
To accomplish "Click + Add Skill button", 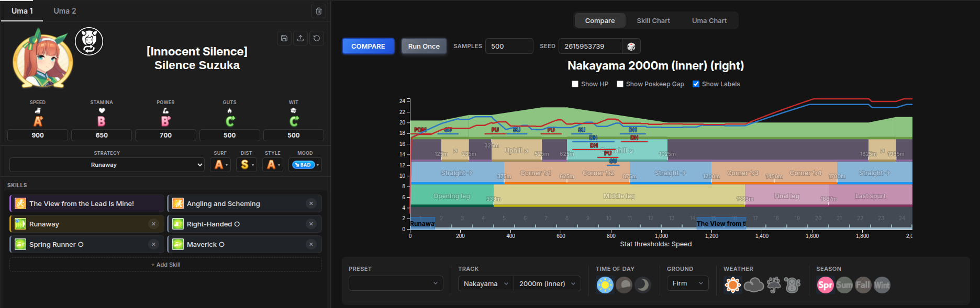I will point(165,265).
